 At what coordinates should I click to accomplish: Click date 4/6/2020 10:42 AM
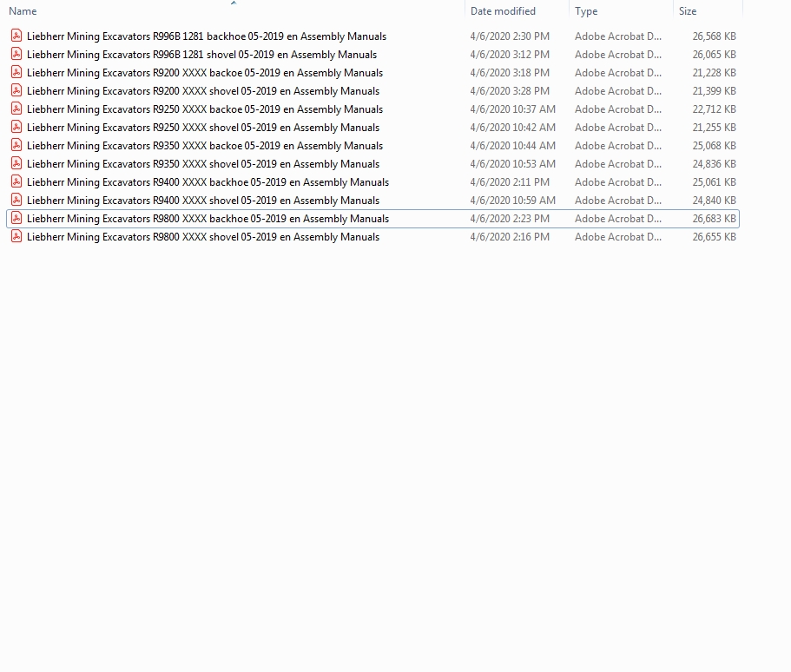pos(512,127)
